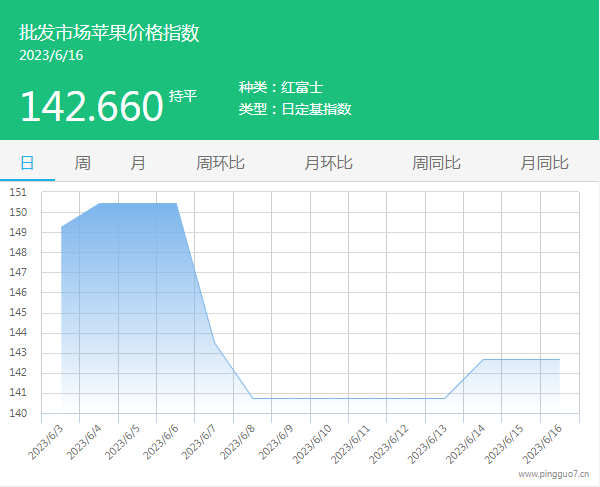
Task: Click the 151 y-axis label
Action: click(x=18, y=192)
